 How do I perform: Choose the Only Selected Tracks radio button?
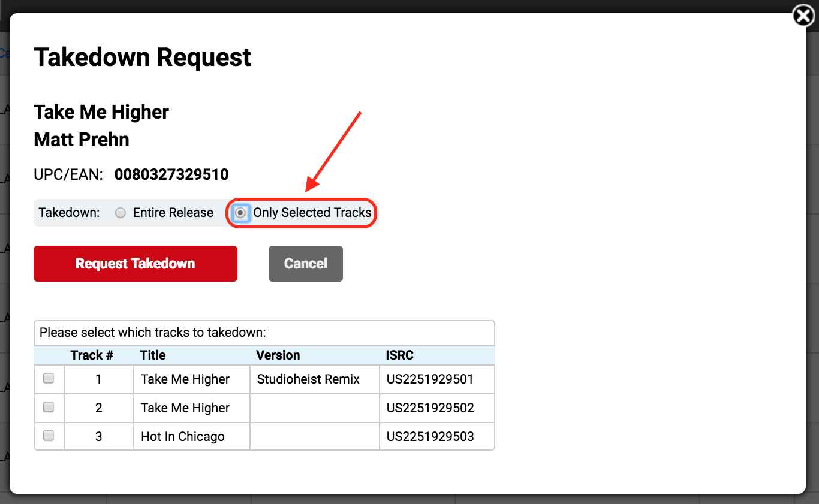tap(241, 213)
